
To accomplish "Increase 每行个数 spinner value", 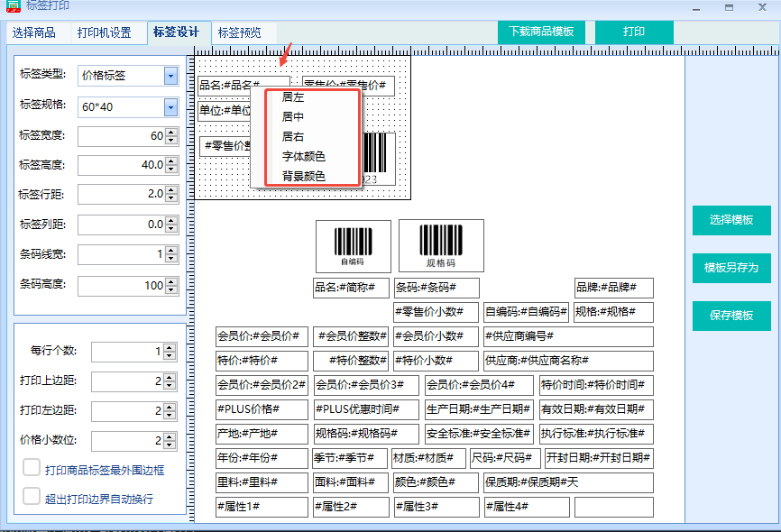I will [x=170, y=348].
